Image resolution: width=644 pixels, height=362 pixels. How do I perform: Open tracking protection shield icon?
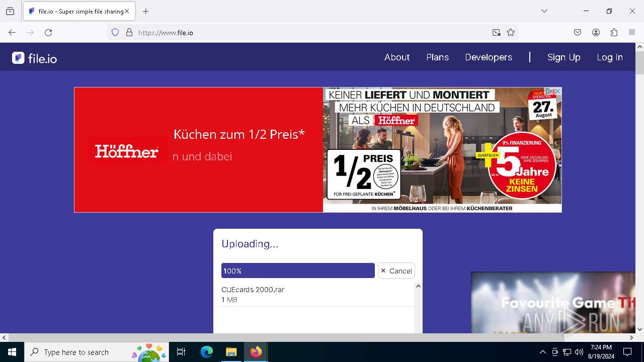pyautogui.click(x=115, y=33)
